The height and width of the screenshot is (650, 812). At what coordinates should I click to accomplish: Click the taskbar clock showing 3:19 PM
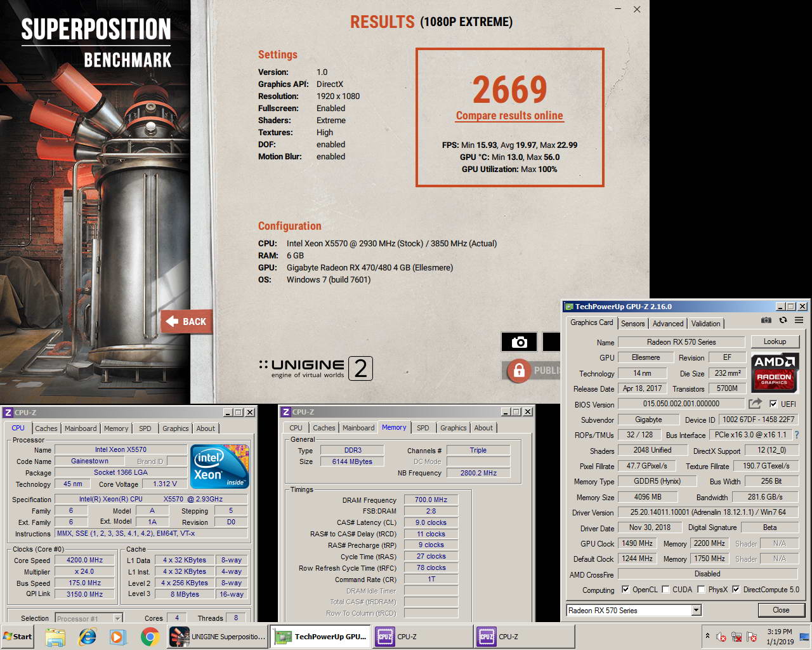pos(779,637)
